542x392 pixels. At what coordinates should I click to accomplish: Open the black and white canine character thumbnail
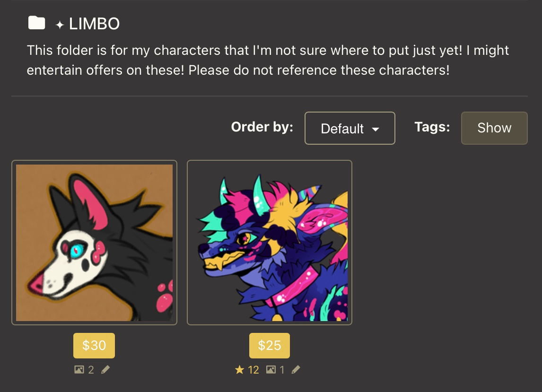pos(94,243)
